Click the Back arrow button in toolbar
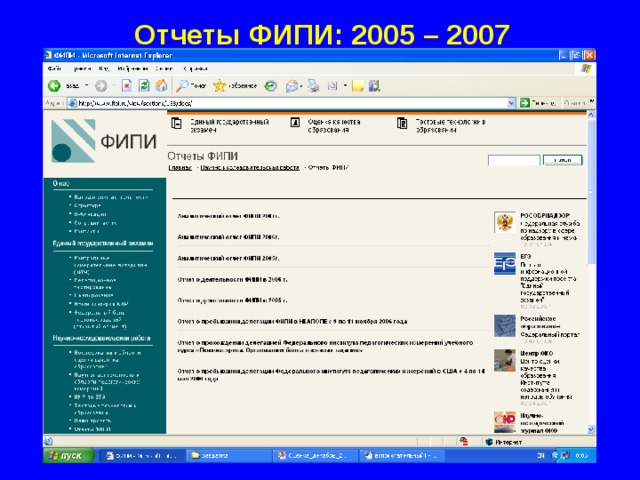 (54, 86)
